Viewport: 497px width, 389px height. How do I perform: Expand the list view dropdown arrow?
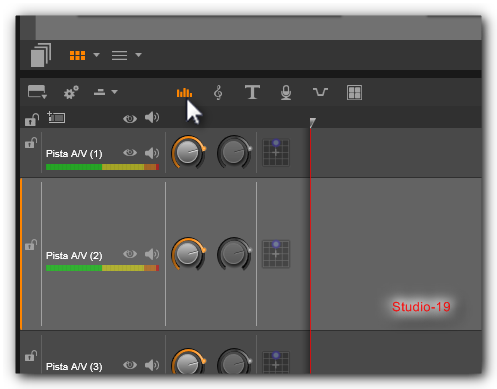pos(138,55)
